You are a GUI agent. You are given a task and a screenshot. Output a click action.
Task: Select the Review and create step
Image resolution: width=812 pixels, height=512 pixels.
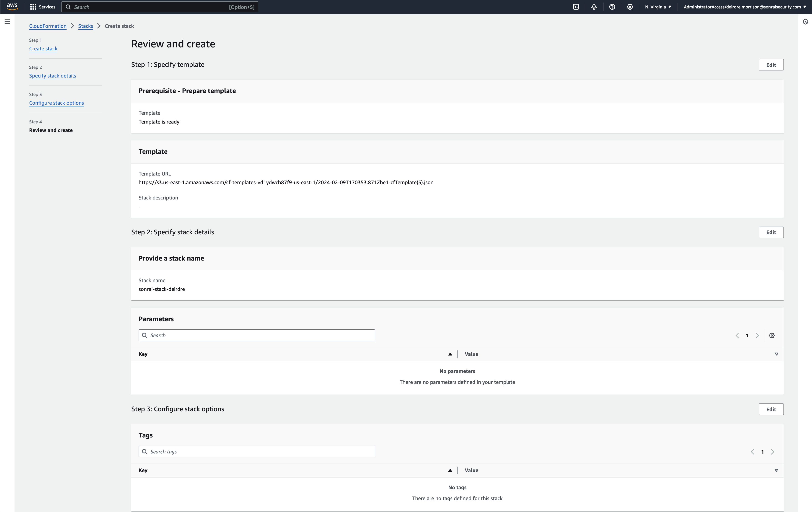(51, 130)
